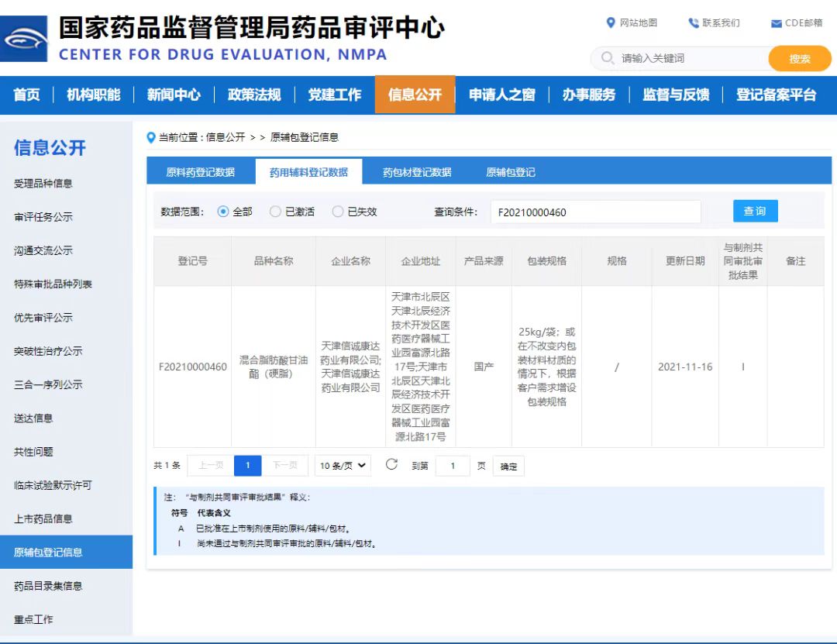Click the refresh icon in pagination bar
Image resolution: width=837 pixels, height=644 pixels.
tap(391, 465)
